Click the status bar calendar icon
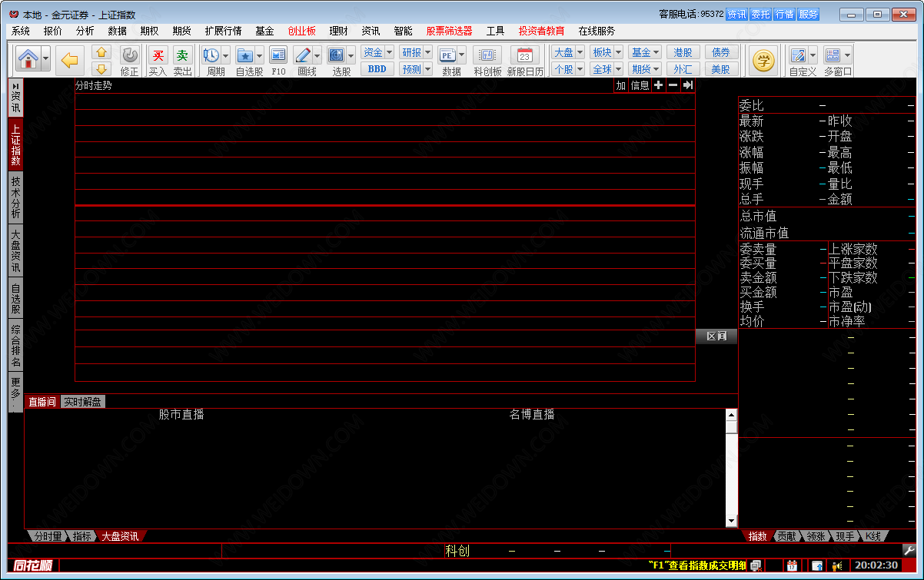924x580 pixels. point(792,566)
